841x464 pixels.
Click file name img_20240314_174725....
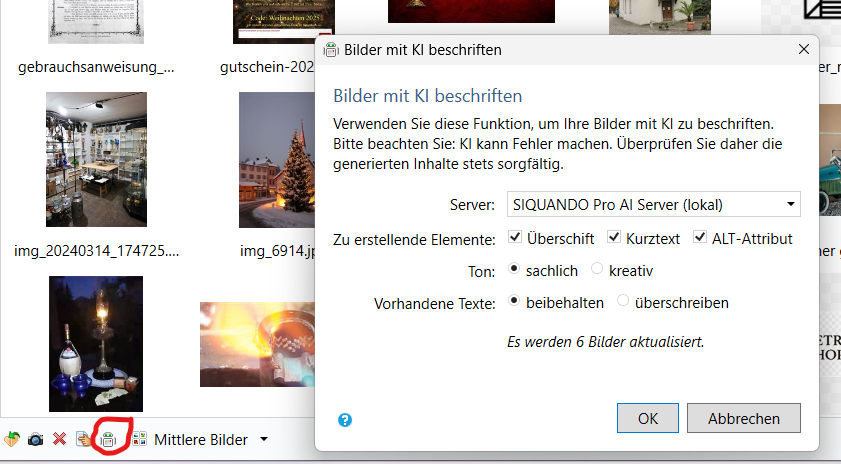pos(97,251)
